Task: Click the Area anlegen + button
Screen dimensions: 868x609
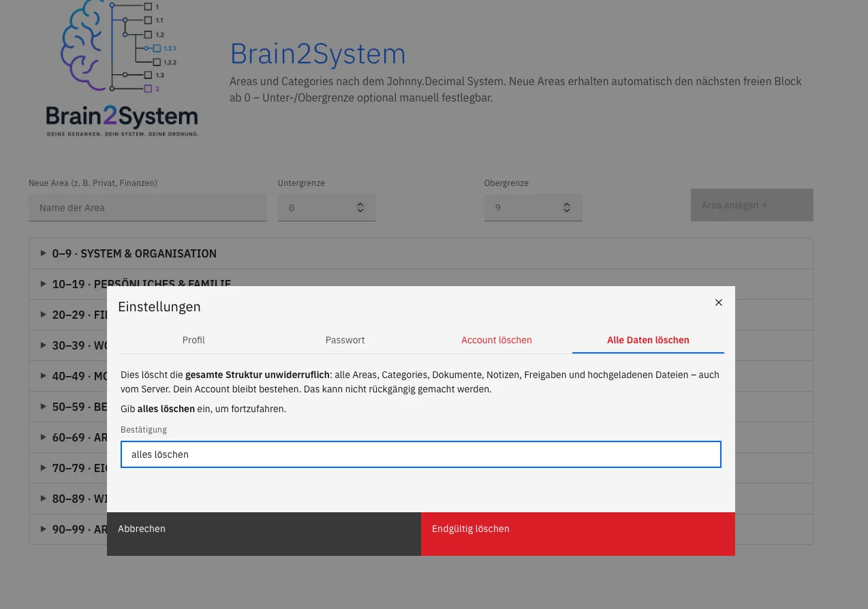Action: [x=752, y=205]
